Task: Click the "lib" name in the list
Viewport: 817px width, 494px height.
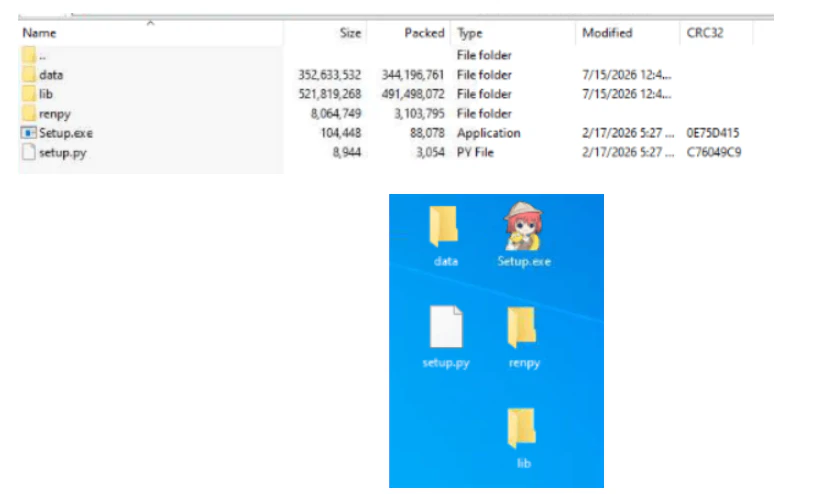Action: point(46,94)
